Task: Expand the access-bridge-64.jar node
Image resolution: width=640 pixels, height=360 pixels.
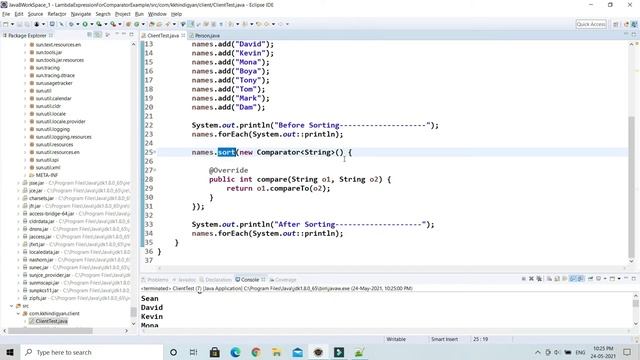Action: coord(18,213)
